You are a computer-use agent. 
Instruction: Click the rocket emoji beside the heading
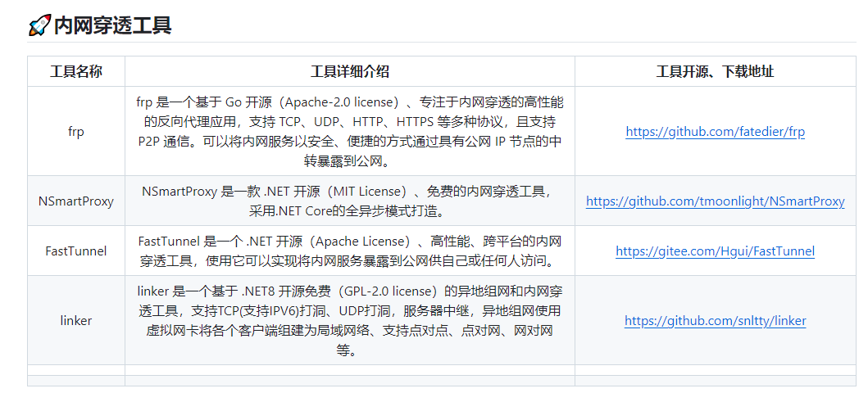click(x=39, y=25)
